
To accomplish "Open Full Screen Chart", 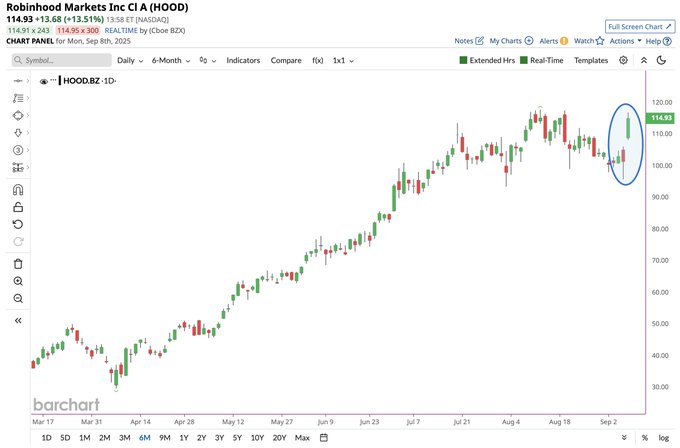I will click(640, 26).
